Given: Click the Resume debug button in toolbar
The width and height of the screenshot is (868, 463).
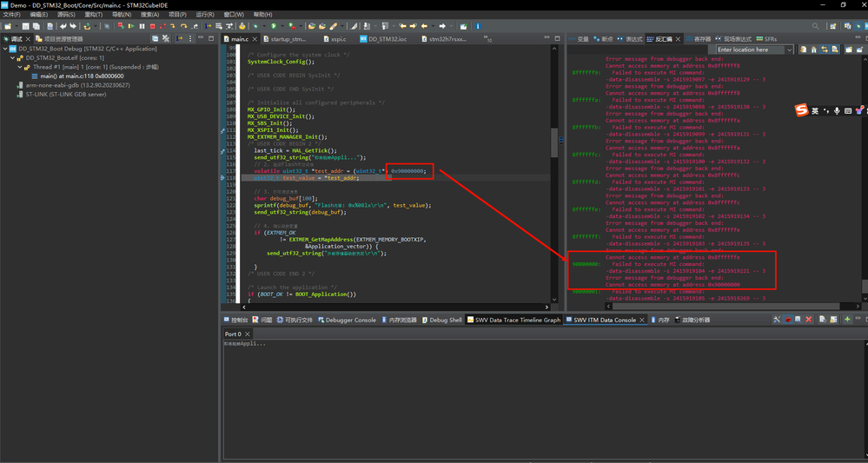Looking at the screenshot, I should (131, 26).
